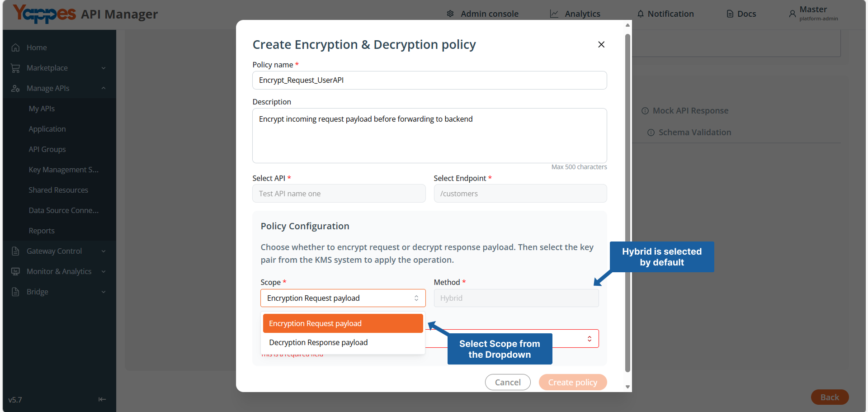Close the Create policy dialog
Image resolution: width=868 pixels, height=412 pixels.
[601, 44]
